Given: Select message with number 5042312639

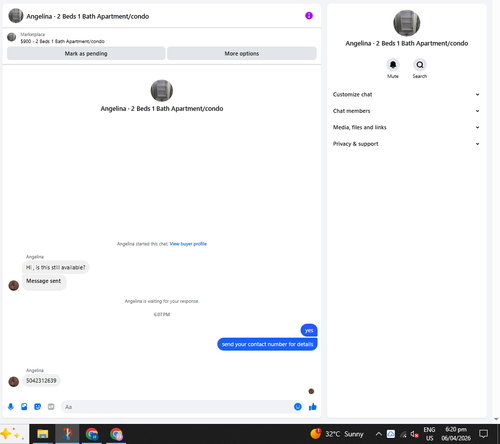Looking at the screenshot, I should tap(41, 381).
